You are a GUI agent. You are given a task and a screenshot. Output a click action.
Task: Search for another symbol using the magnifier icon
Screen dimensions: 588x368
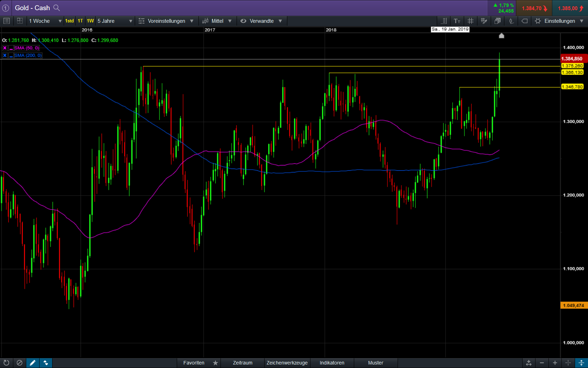[x=56, y=8]
